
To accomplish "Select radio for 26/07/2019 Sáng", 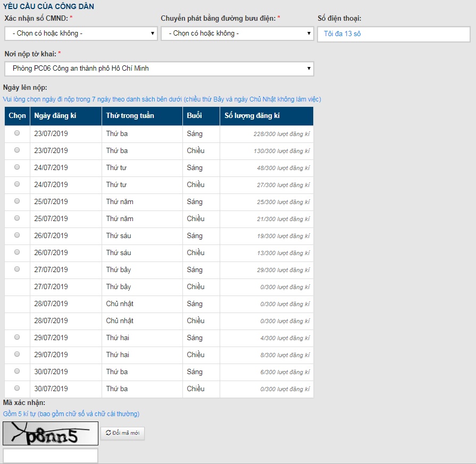I will (x=17, y=235).
